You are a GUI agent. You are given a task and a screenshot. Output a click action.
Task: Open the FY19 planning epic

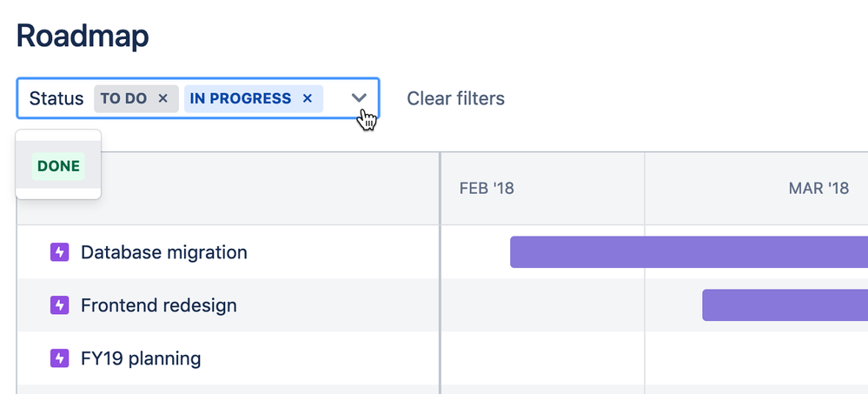click(x=141, y=358)
